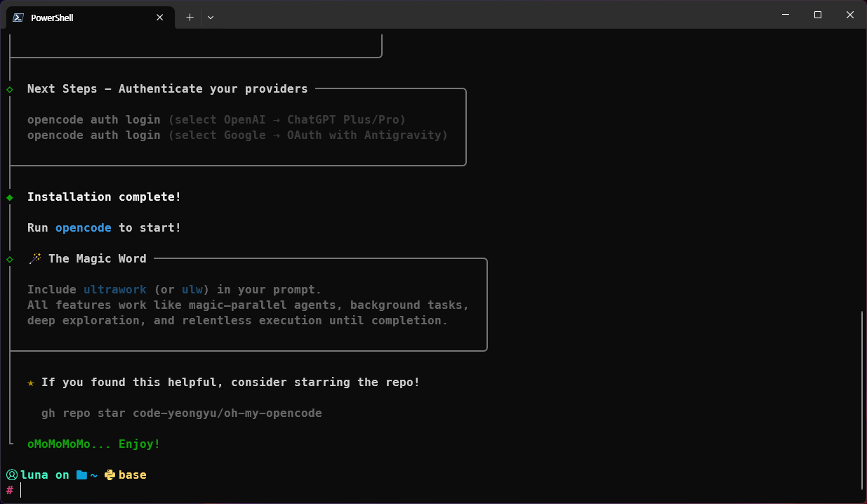Expand the new tab profile dropdown
The height and width of the screenshot is (504, 867).
[x=211, y=18]
